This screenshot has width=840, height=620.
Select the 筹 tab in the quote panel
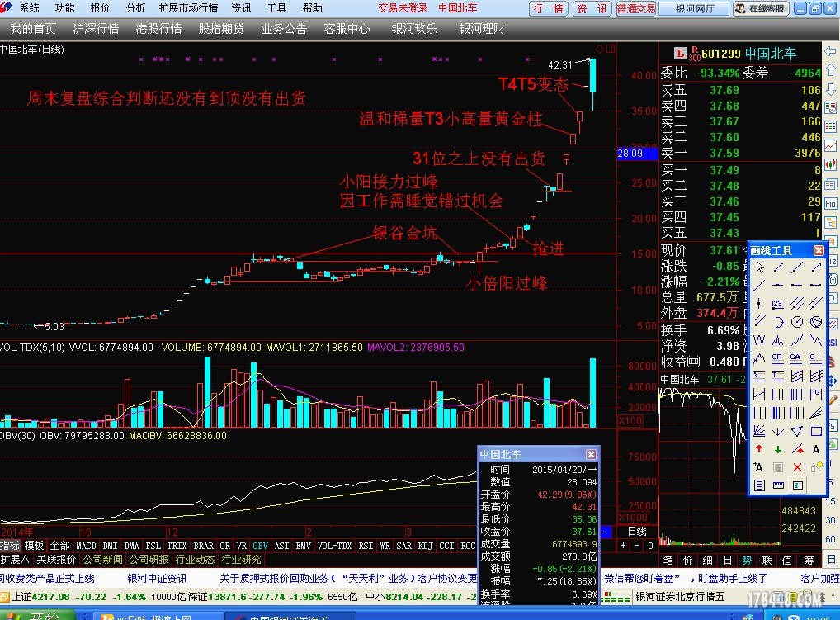click(x=809, y=560)
